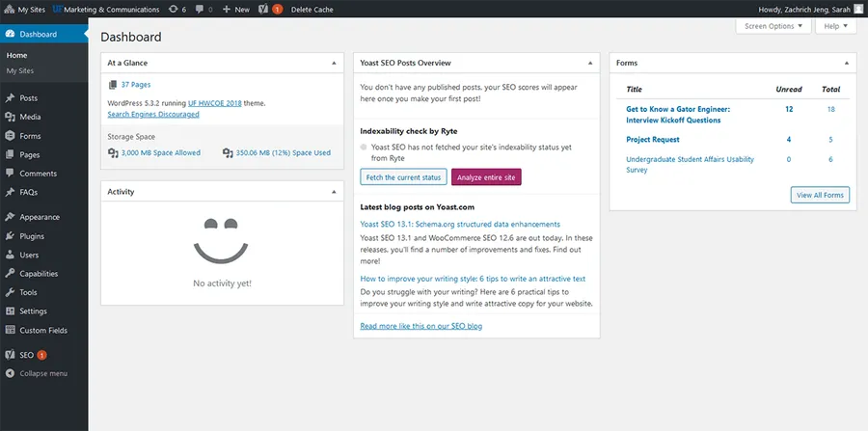Open the Project Request form link
Screen dimensions: 868x431
click(x=653, y=140)
